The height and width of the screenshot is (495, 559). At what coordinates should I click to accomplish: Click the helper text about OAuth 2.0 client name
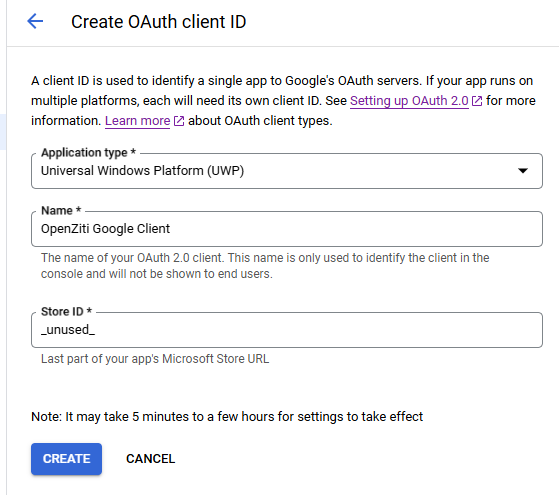pos(265,266)
